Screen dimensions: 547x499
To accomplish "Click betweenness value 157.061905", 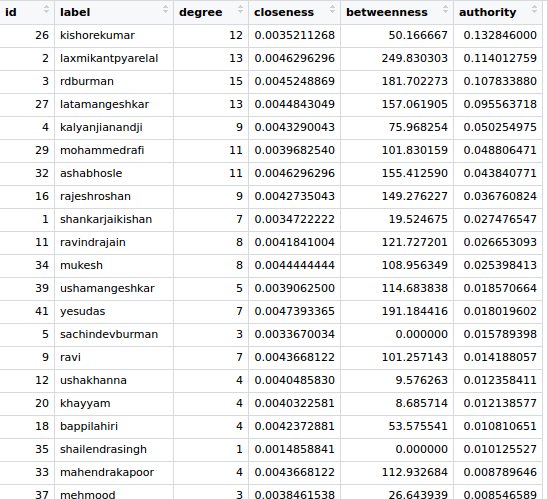I will point(414,104).
